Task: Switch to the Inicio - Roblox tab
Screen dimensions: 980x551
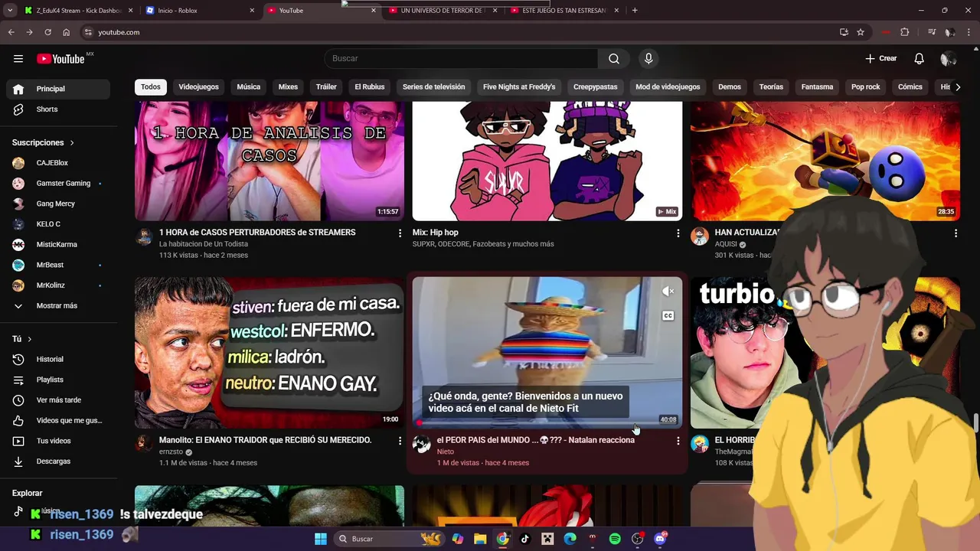Action: click(201, 11)
